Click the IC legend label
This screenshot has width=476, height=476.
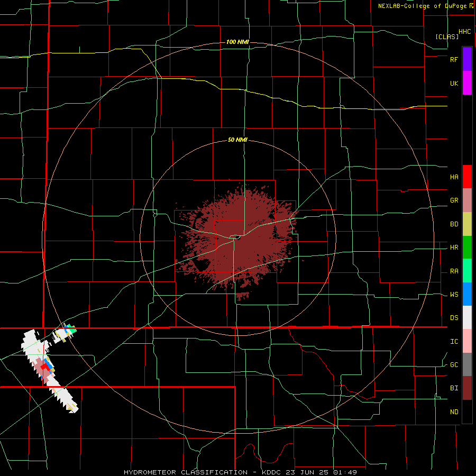point(454,342)
